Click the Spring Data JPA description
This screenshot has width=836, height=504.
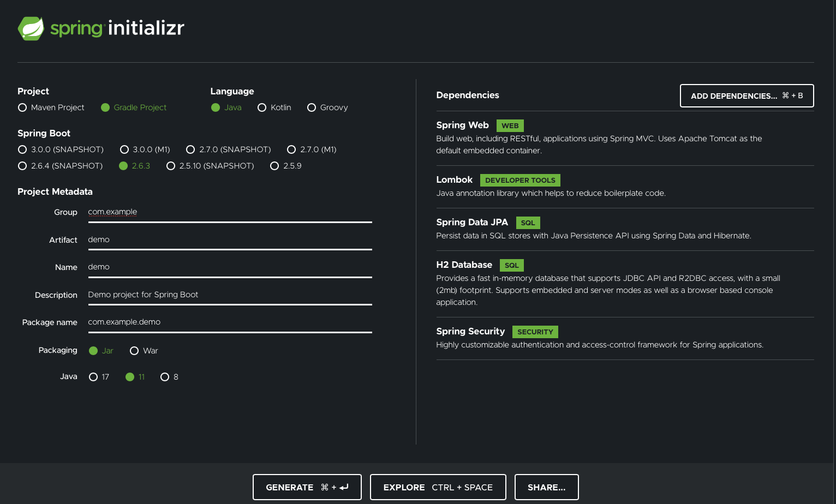coord(594,236)
